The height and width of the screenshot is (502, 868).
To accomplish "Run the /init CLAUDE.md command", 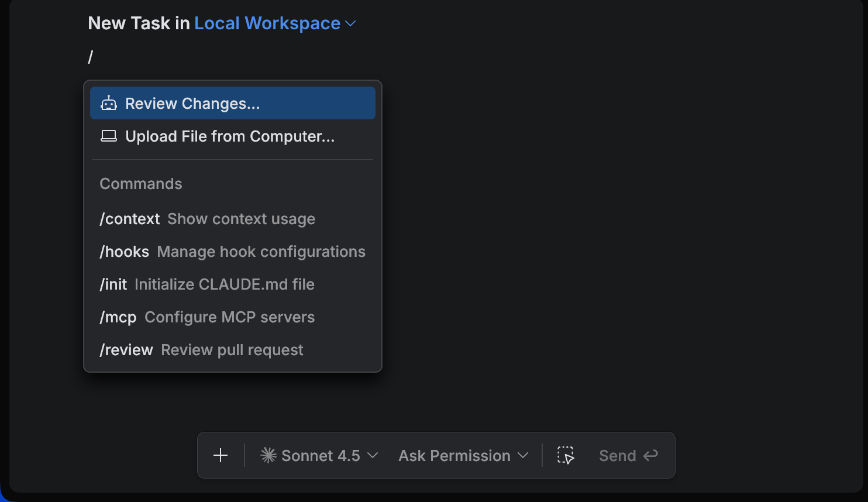I will (207, 284).
